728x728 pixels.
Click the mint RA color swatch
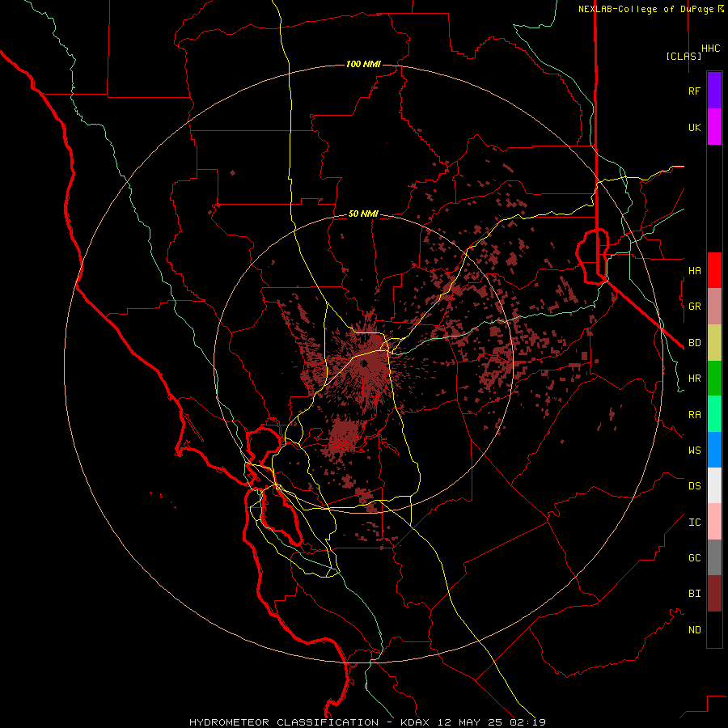click(714, 414)
